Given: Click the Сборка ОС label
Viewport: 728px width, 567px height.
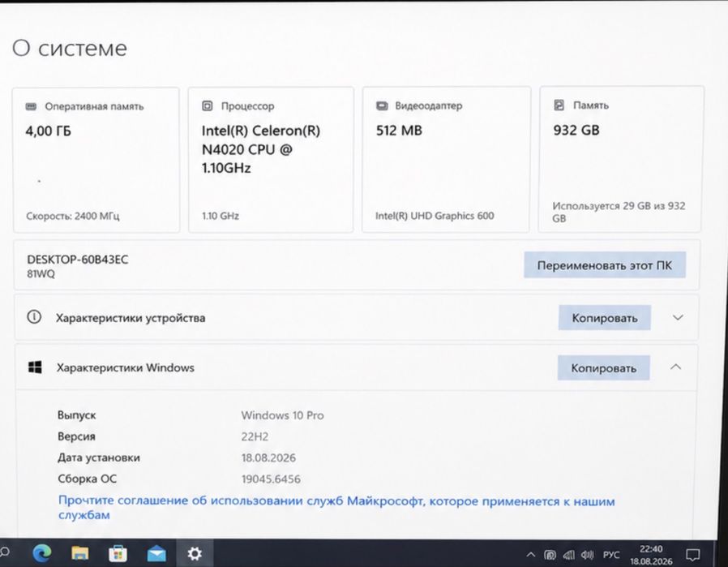Looking at the screenshot, I should tap(87, 479).
